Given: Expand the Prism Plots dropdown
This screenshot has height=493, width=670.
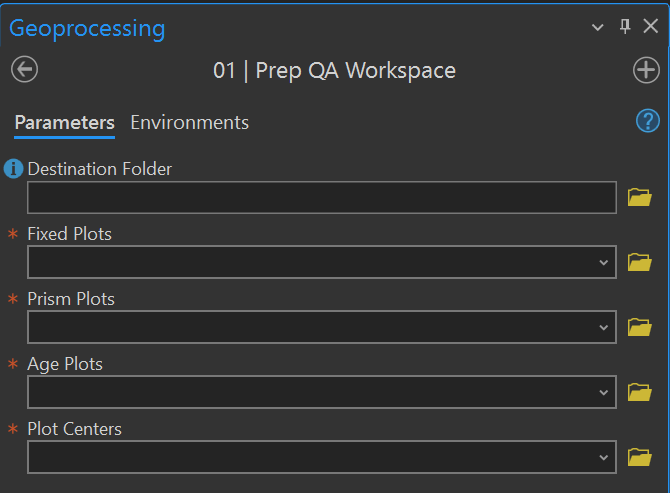Looking at the screenshot, I should [x=603, y=327].
